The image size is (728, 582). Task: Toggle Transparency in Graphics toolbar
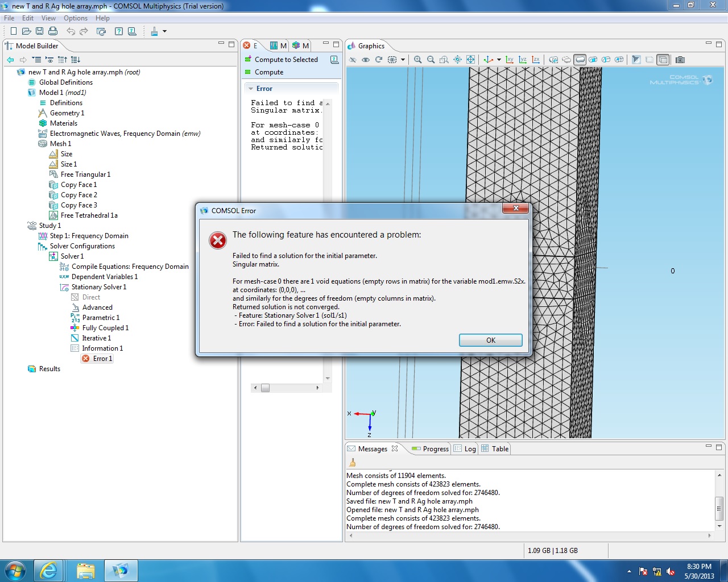pos(650,60)
